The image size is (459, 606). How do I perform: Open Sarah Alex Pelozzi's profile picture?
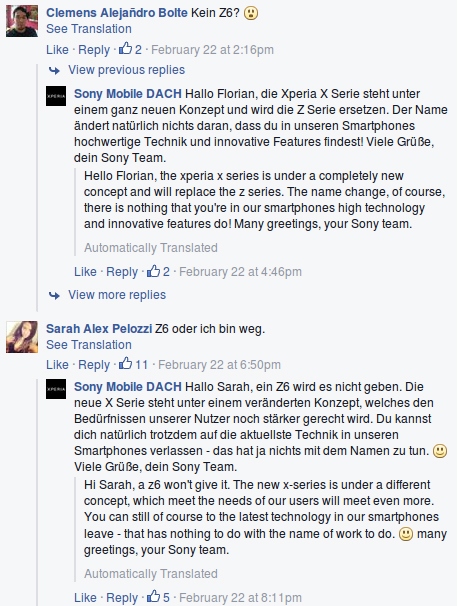click(22, 337)
